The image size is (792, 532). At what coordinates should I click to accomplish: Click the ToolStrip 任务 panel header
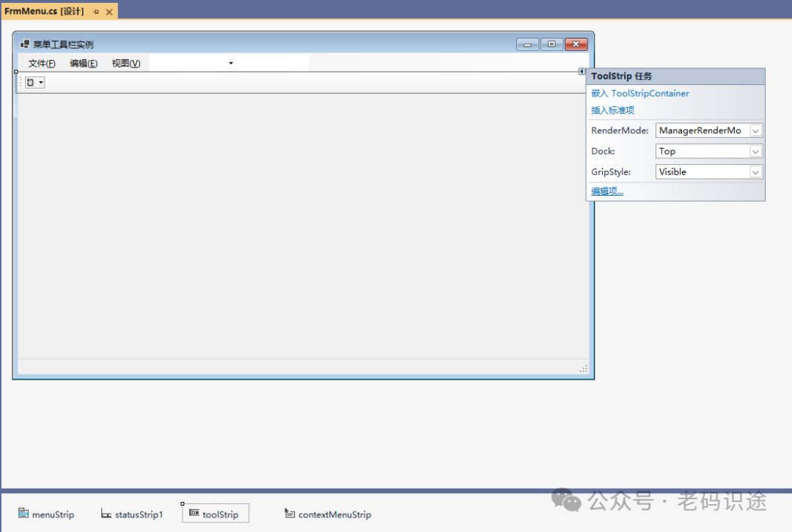675,76
